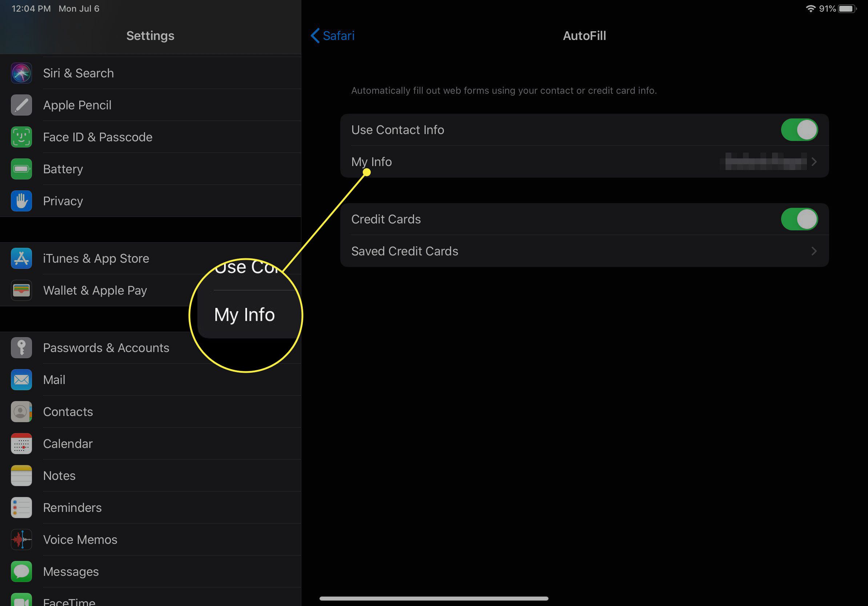Tap the Mon Jul 6 date
868x606 pixels.
coord(79,8)
